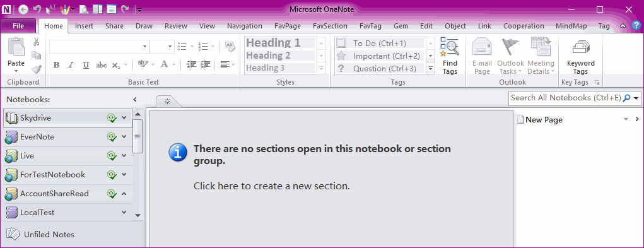This screenshot has width=644, height=248.
Task: Toggle Bold formatting
Action: pos(57,65)
